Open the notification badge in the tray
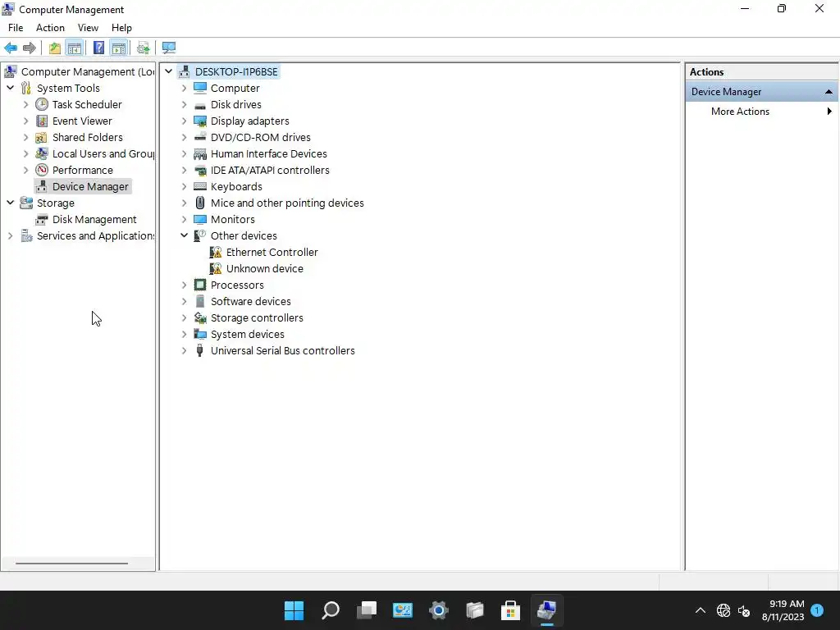The image size is (840, 630). pos(818,610)
